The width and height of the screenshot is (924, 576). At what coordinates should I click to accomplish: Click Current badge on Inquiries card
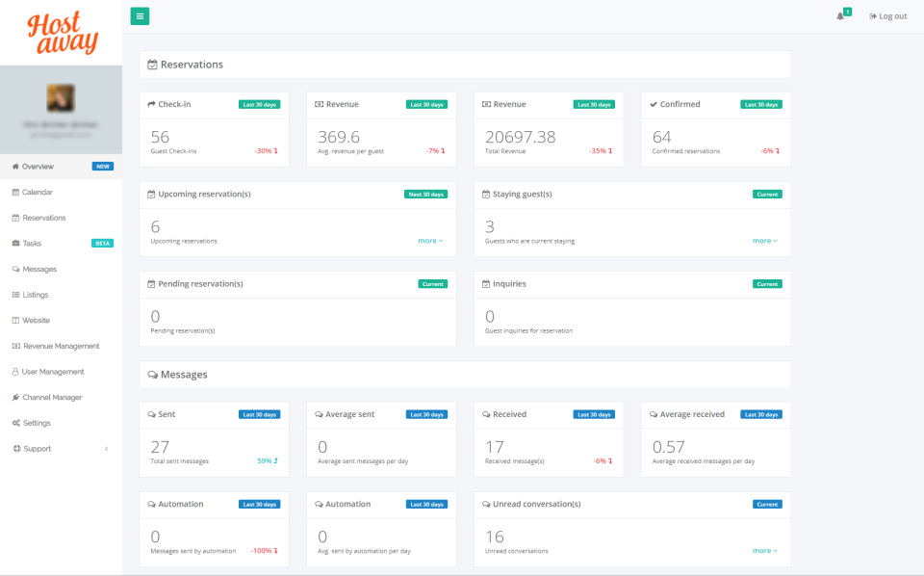coord(767,283)
